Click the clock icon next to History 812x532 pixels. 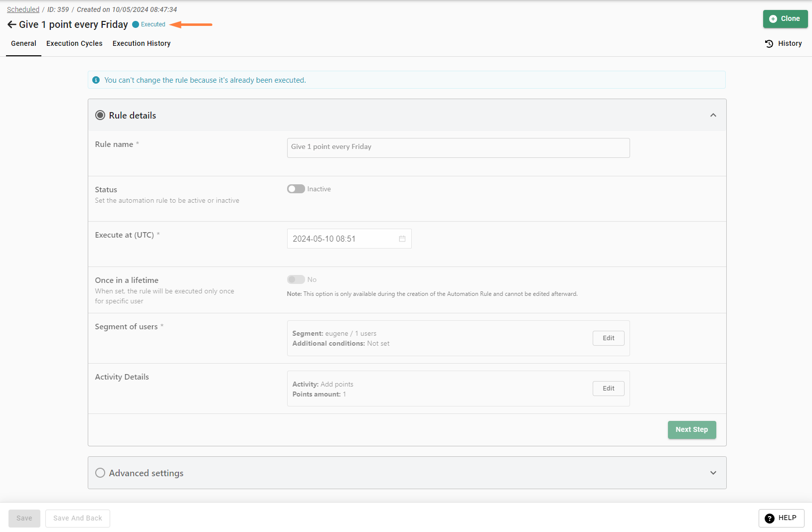[x=769, y=44]
